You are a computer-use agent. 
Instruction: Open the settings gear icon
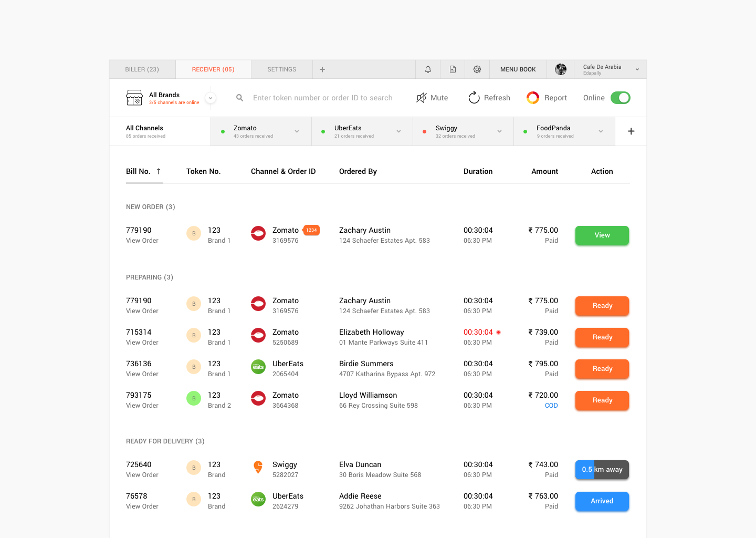[477, 69]
